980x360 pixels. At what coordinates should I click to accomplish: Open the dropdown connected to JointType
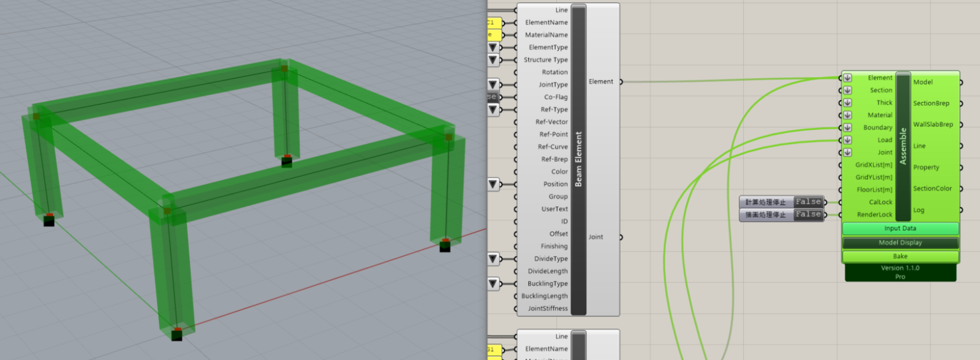[x=493, y=85]
